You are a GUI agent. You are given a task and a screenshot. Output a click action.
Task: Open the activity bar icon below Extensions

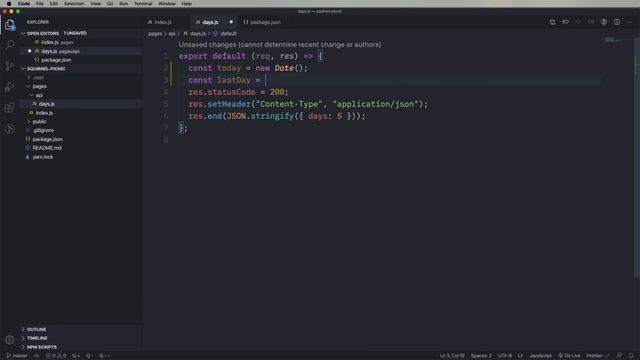click(9, 129)
